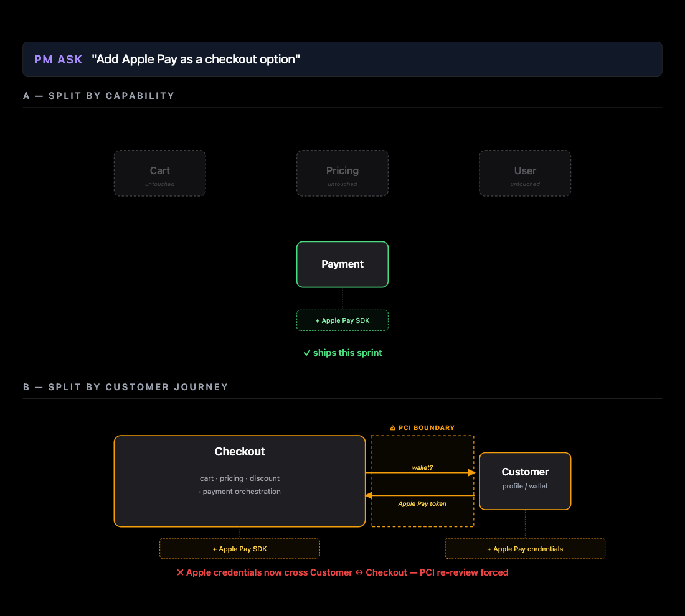
Task: Click the green '+ Apple Pay SDK' label
Action: pos(342,320)
